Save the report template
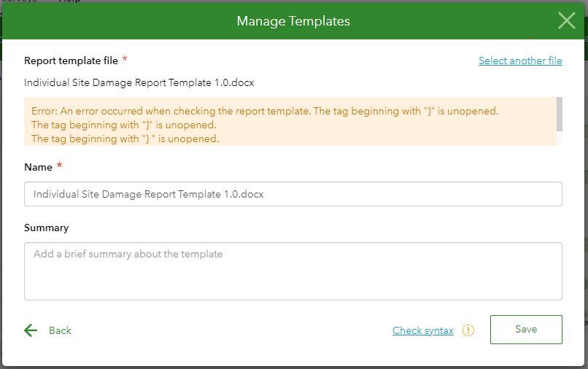 [526, 330]
